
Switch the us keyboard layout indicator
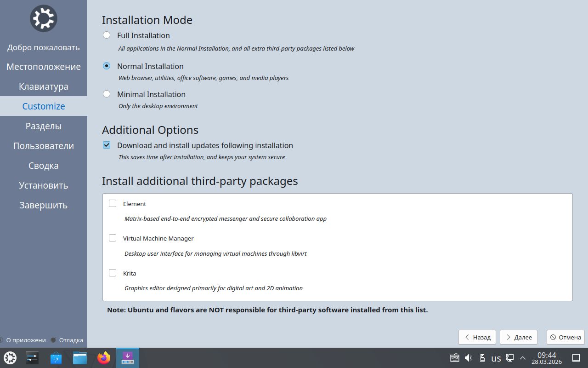(x=496, y=358)
